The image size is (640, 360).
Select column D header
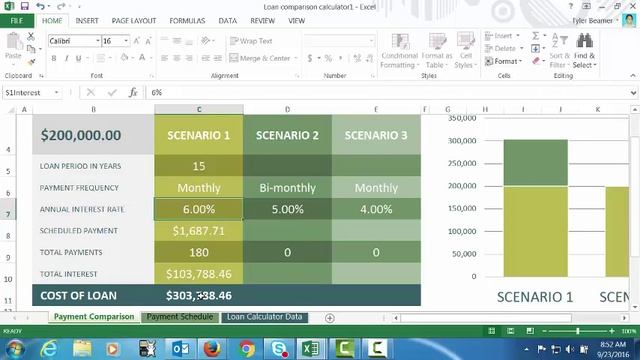pos(287,109)
